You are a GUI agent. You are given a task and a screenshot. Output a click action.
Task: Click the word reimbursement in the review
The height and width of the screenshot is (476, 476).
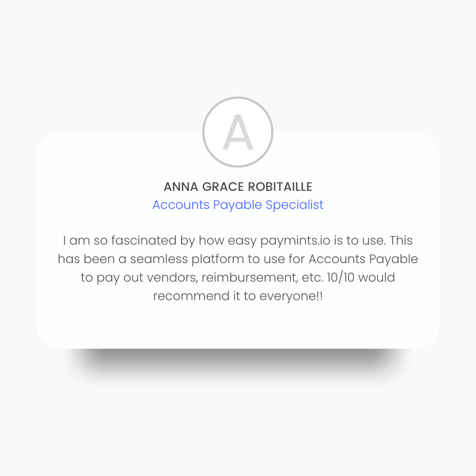tap(250, 278)
